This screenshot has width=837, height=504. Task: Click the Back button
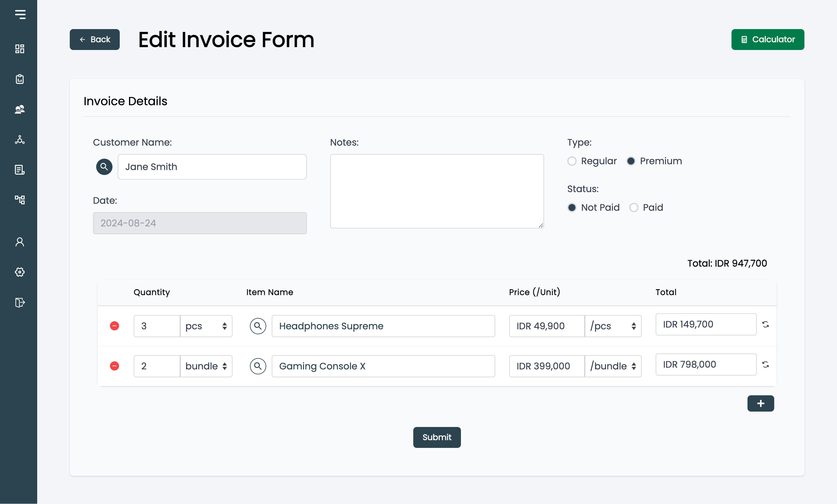(x=95, y=40)
